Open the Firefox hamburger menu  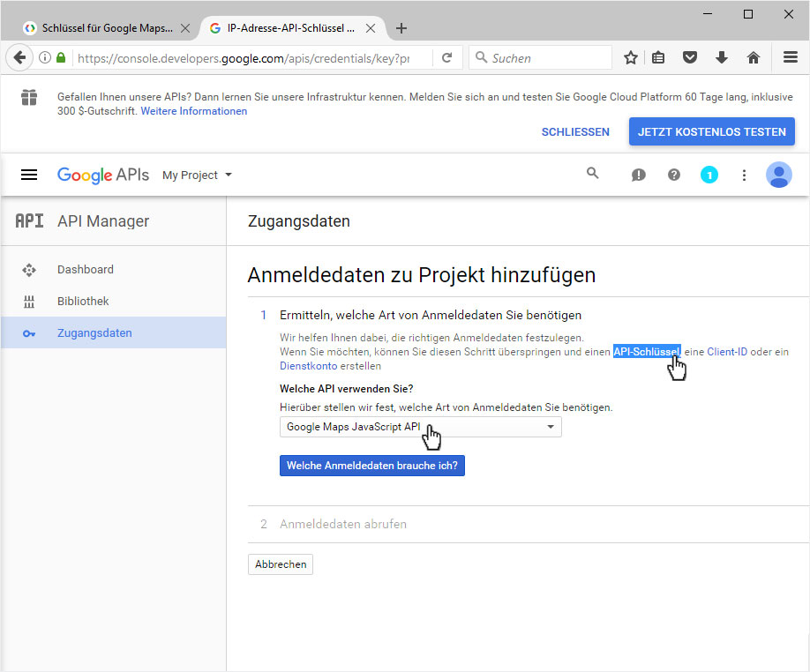pyautogui.click(x=791, y=57)
